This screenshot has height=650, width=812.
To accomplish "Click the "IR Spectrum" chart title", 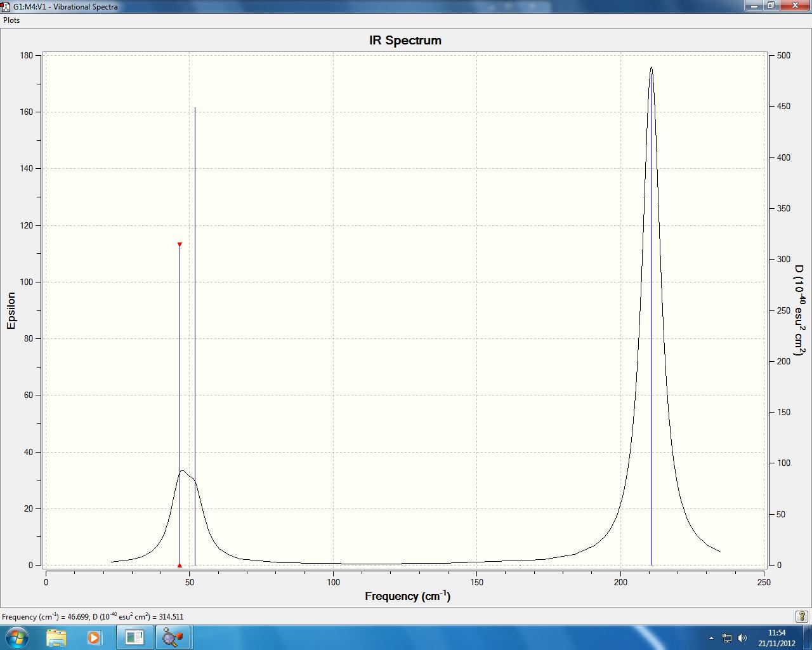I will (x=405, y=41).
